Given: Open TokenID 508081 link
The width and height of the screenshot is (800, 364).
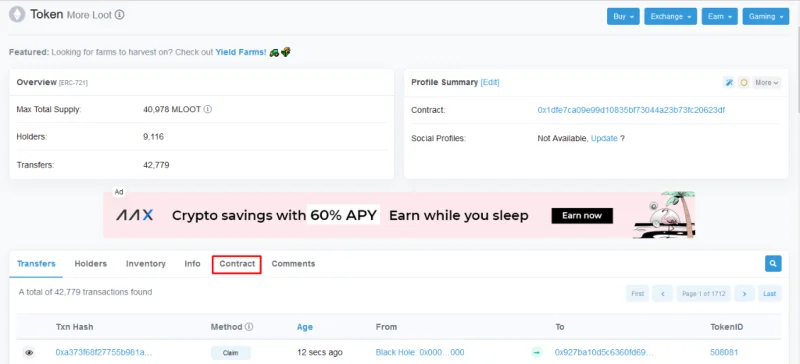Looking at the screenshot, I should 724,352.
